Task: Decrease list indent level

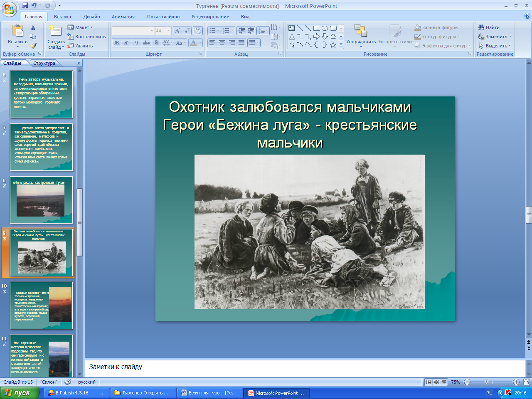Action: (241, 31)
